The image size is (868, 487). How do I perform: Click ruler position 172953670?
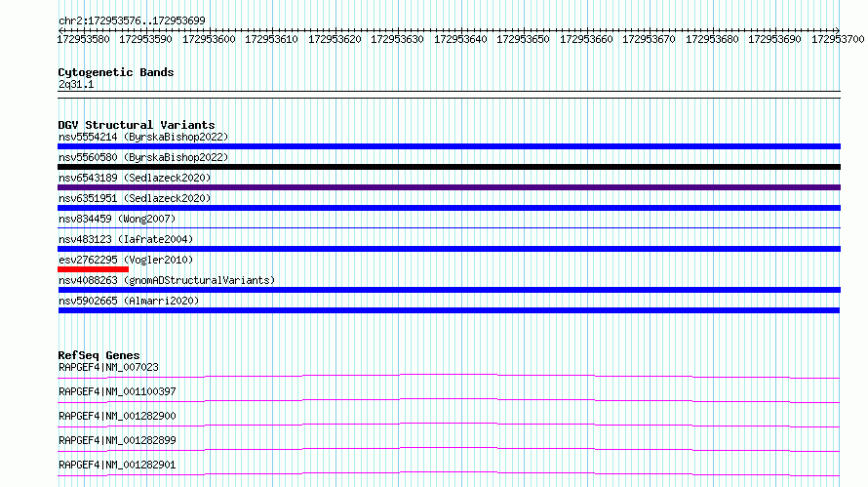point(649,39)
